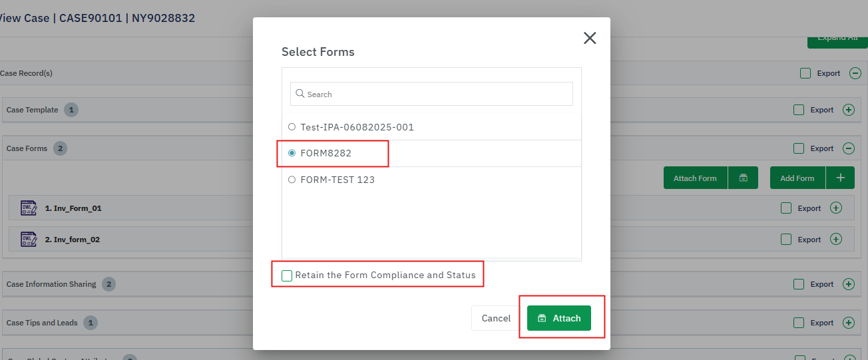Click the plus icon beside Add Form
Viewport: 868px width, 360px height.
click(841, 178)
